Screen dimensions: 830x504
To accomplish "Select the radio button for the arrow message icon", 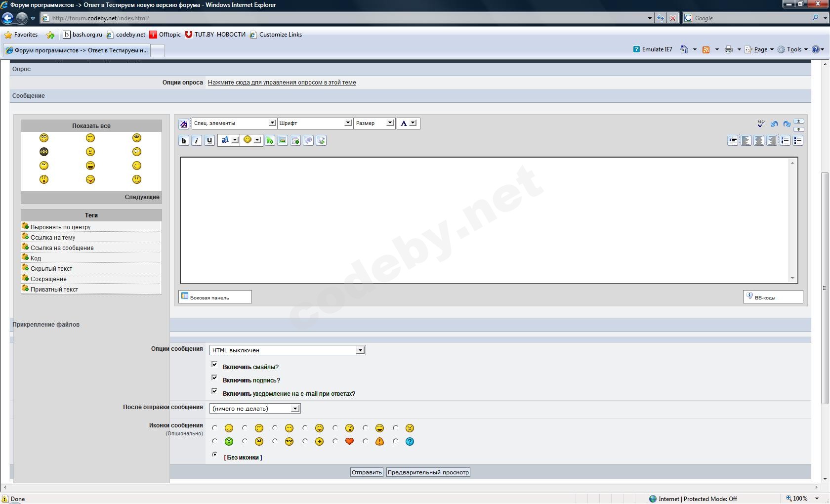I will [305, 441].
